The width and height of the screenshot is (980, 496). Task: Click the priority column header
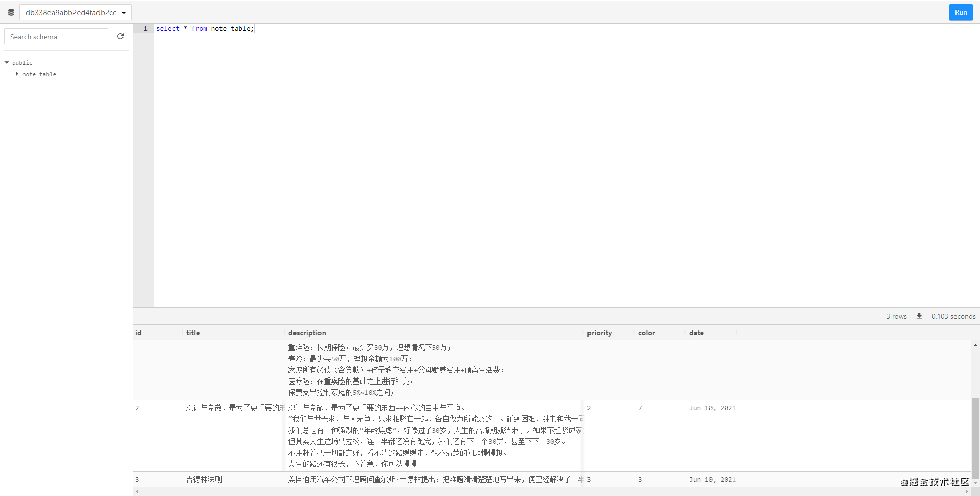pyautogui.click(x=608, y=333)
